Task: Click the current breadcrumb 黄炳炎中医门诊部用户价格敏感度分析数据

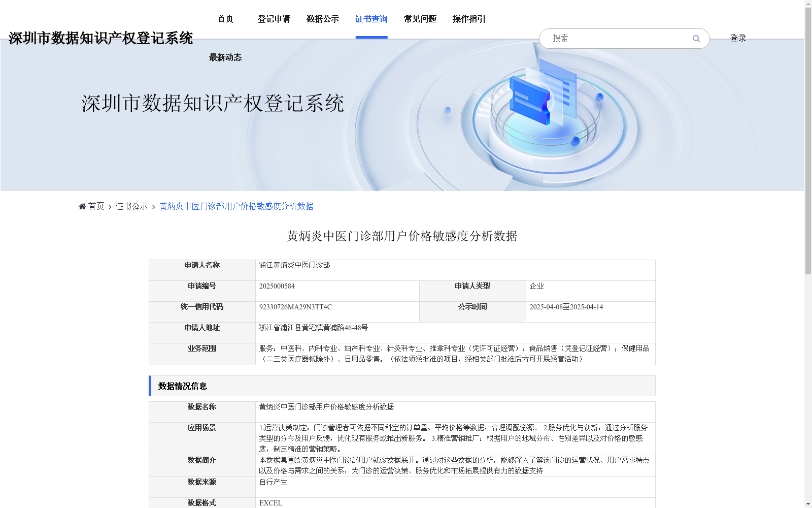Action: [236, 206]
